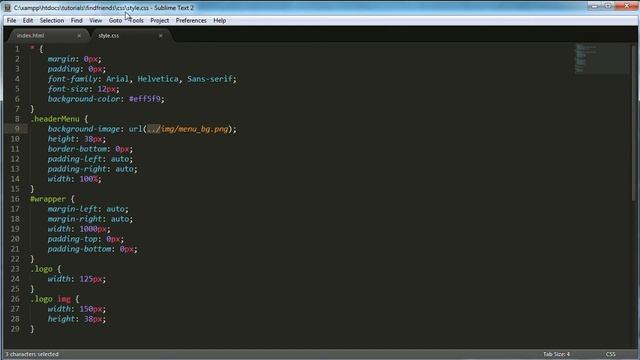640x360 pixels.
Task: Close the index.html tab
Action: [79, 36]
